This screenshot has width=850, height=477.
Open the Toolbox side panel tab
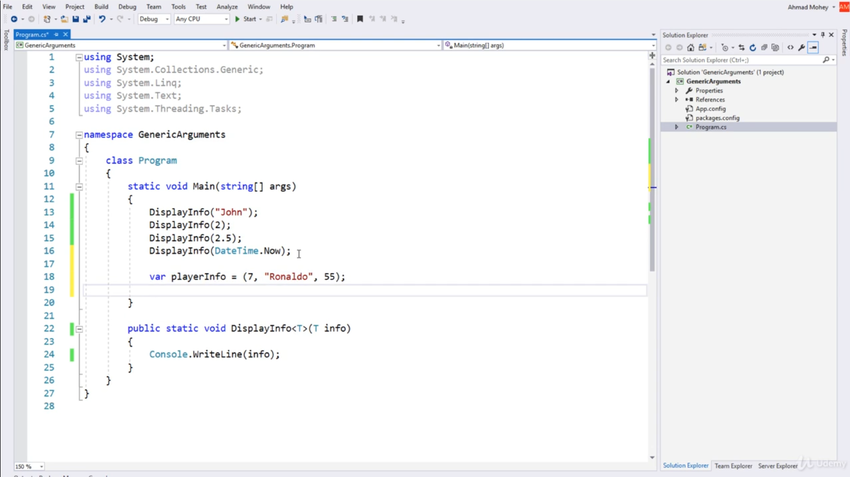coord(6,40)
